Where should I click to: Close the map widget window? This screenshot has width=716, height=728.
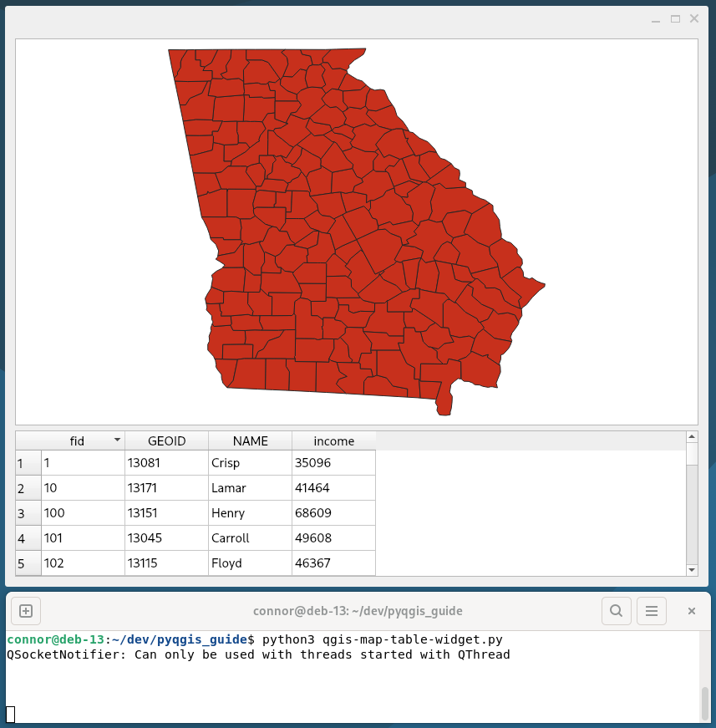(693, 18)
